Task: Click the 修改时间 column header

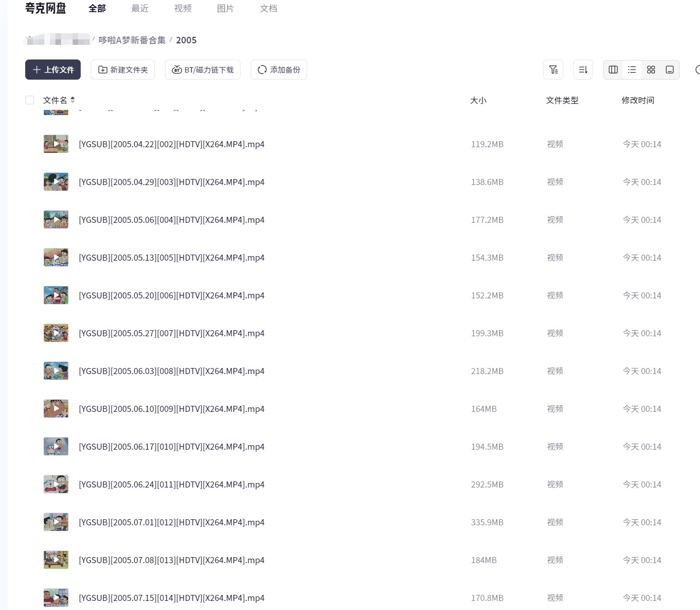Action: point(638,100)
